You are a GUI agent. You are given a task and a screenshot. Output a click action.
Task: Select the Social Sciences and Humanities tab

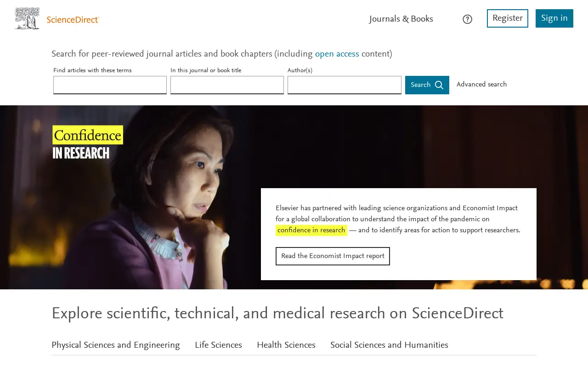(389, 345)
